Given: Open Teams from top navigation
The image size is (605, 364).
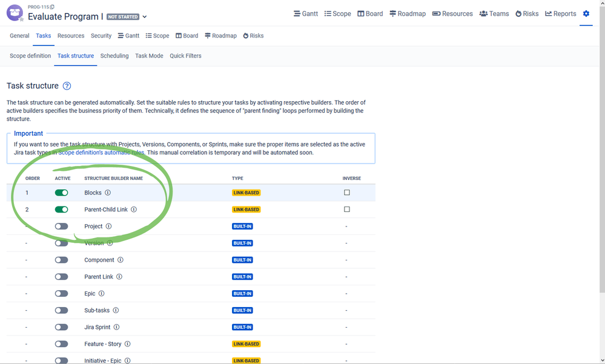Looking at the screenshot, I should tap(494, 13).
